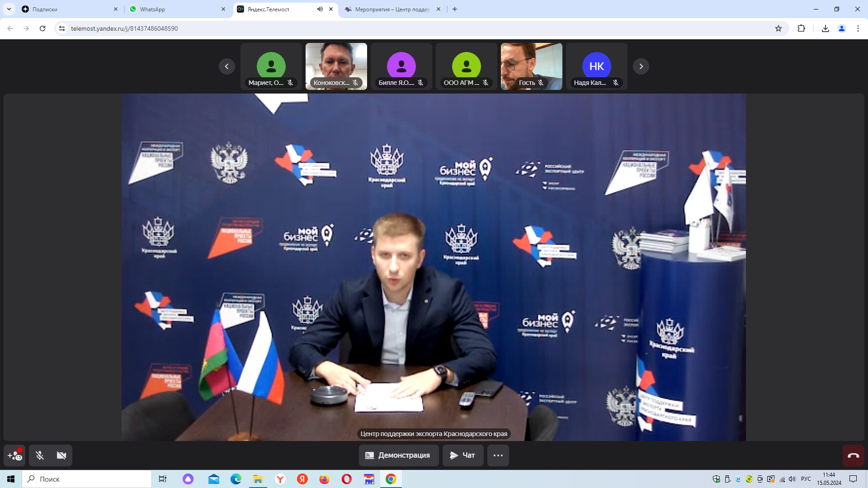Go forward in browser history
This screenshot has height=488, width=868.
[26, 28]
